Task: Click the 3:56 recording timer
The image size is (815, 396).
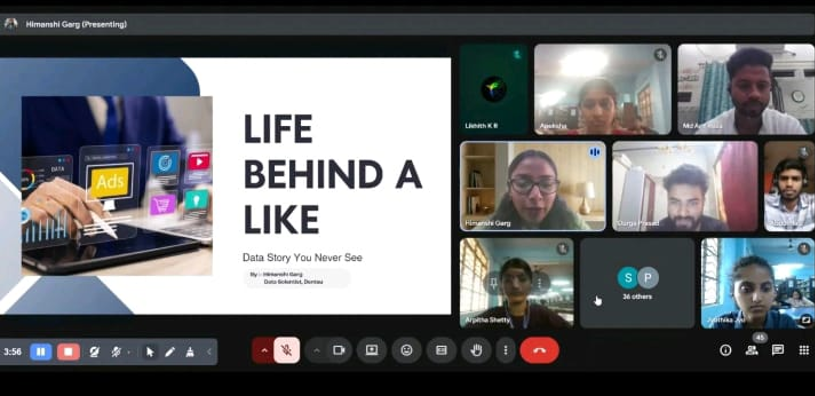Action: (x=12, y=352)
